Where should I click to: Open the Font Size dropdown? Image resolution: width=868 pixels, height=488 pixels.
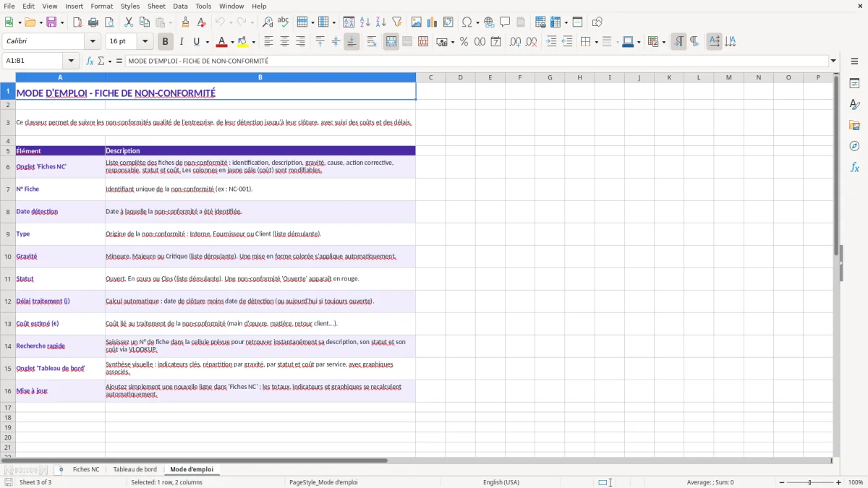click(x=145, y=42)
